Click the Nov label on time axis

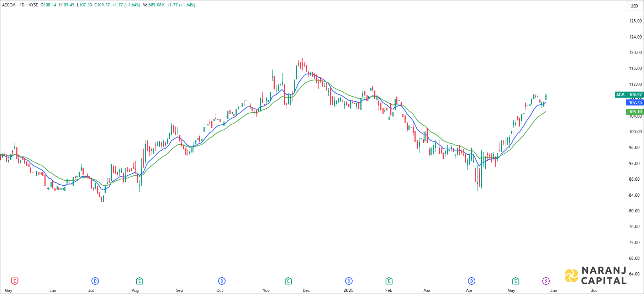[x=266, y=290]
